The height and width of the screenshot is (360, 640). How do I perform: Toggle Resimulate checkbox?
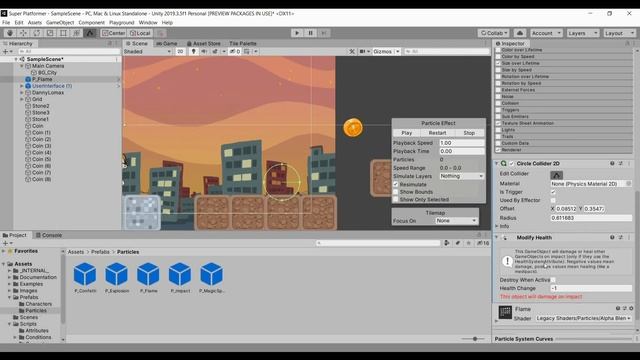[396, 184]
